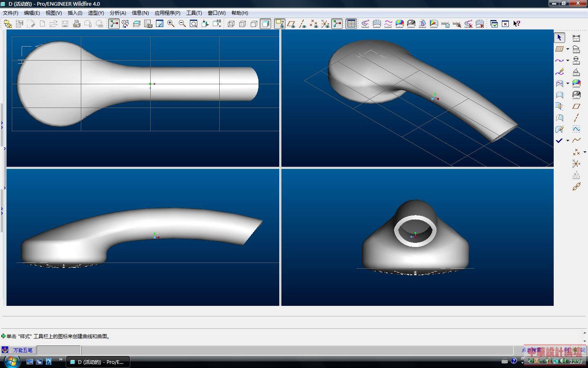Click the Zoom In magnifier icon
The image size is (588, 368).
coord(171,24)
